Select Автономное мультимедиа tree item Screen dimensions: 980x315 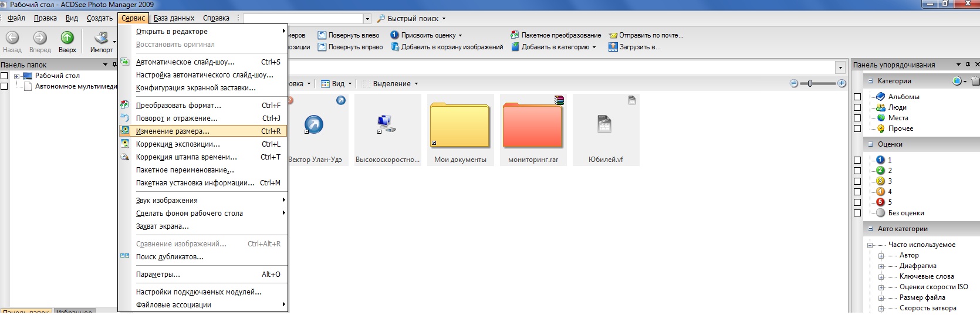pos(76,86)
